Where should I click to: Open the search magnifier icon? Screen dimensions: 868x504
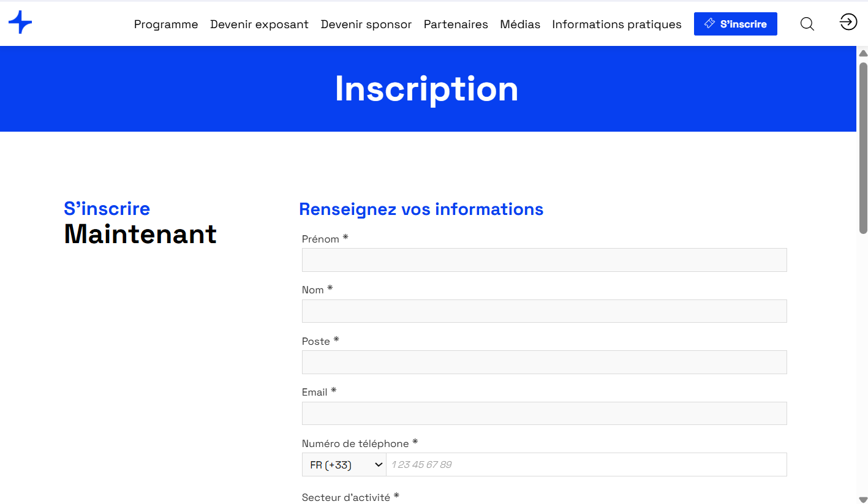[x=807, y=24]
